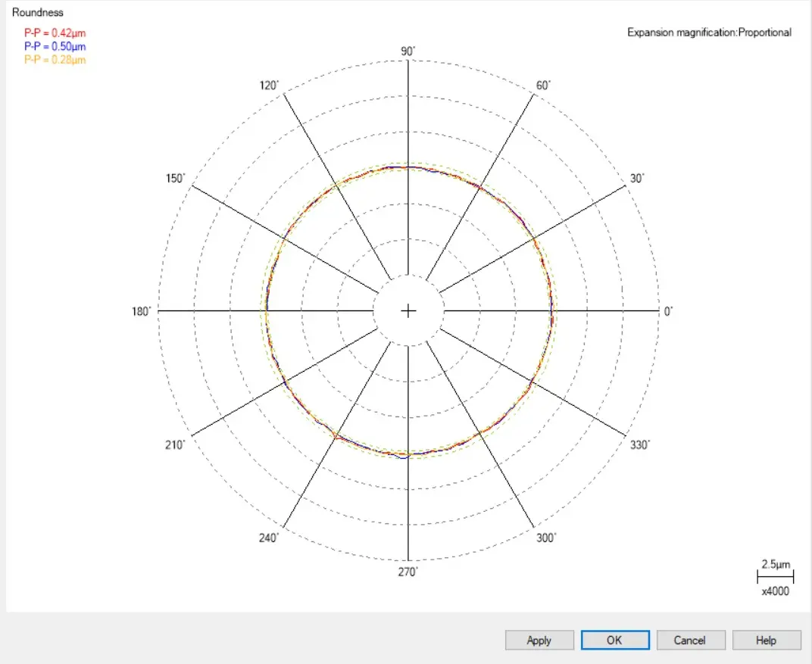This screenshot has width=812, height=664.
Task: Click the 330° angle label
Action: click(x=640, y=445)
